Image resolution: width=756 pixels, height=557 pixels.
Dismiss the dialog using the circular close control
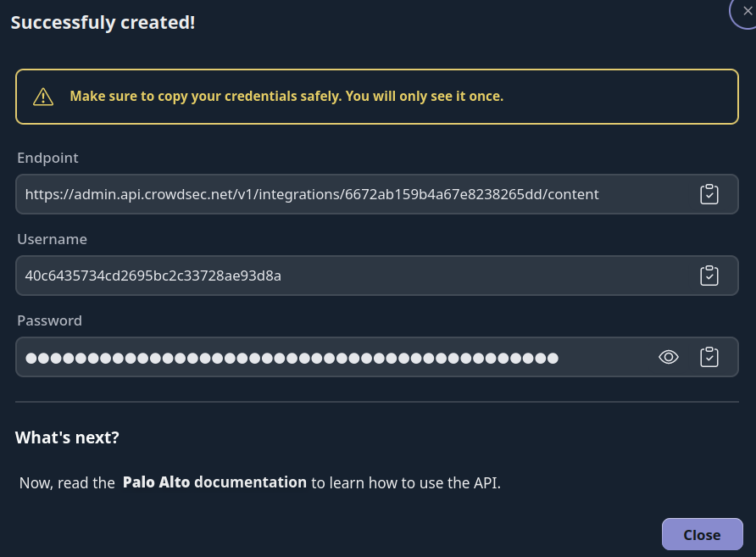747,13
